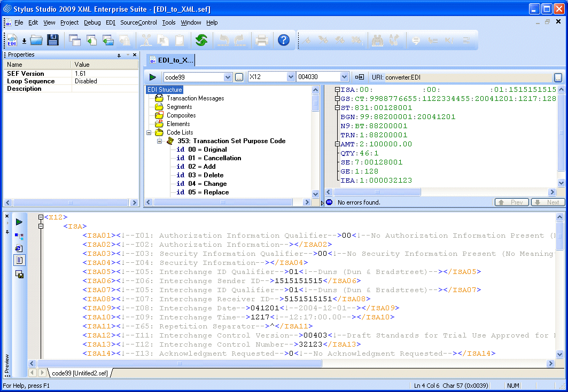Select the Elements folder in tree
The height and width of the screenshot is (392, 568).
(178, 124)
